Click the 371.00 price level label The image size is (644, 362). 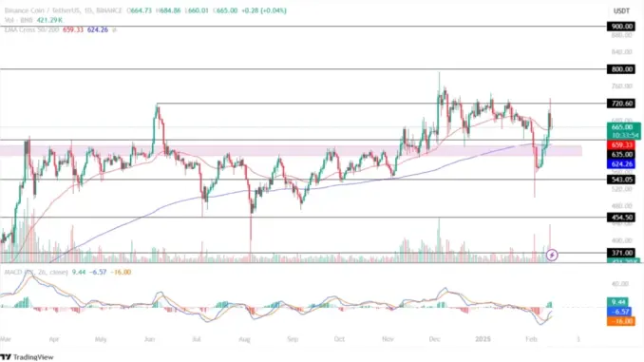(622, 253)
